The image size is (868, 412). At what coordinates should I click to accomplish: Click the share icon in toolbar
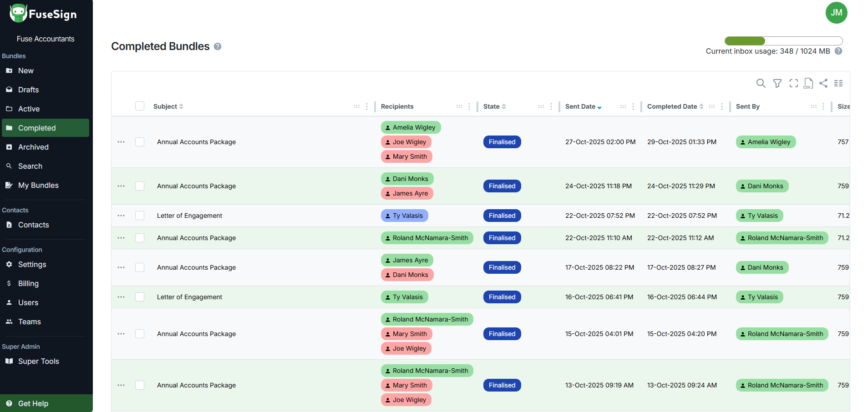click(823, 83)
